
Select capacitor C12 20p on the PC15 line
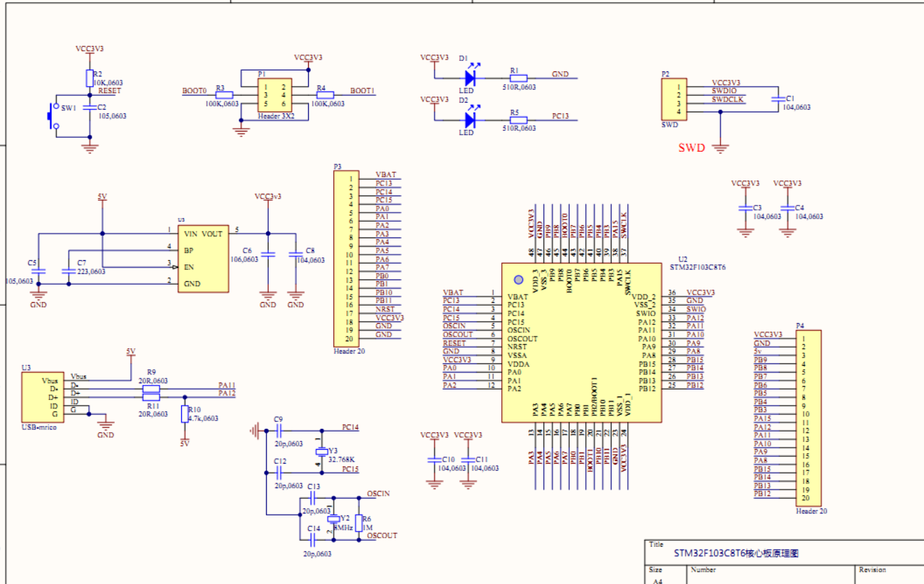(x=278, y=473)
